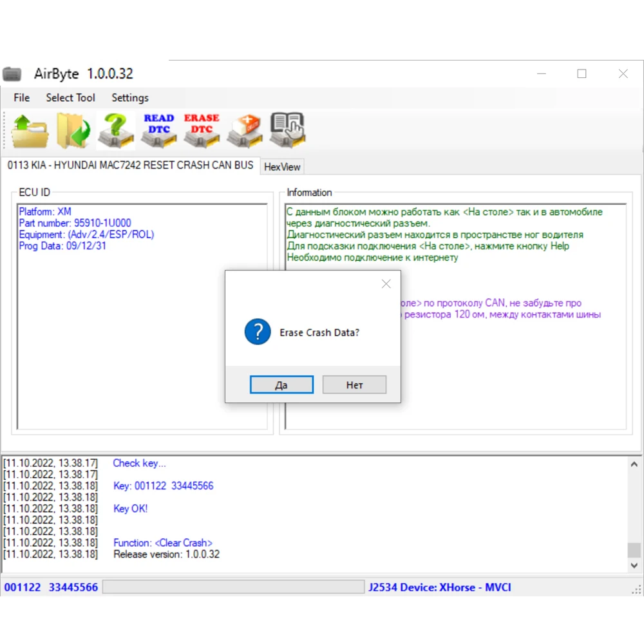
Task: Click the window resize grip in status bar
Action: pos(636,590)
